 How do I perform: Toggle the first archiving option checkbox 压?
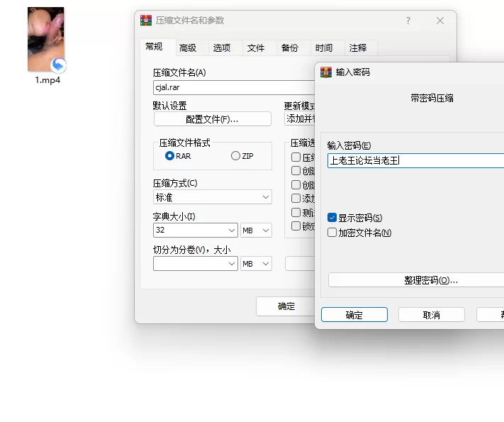pos(296,157)
